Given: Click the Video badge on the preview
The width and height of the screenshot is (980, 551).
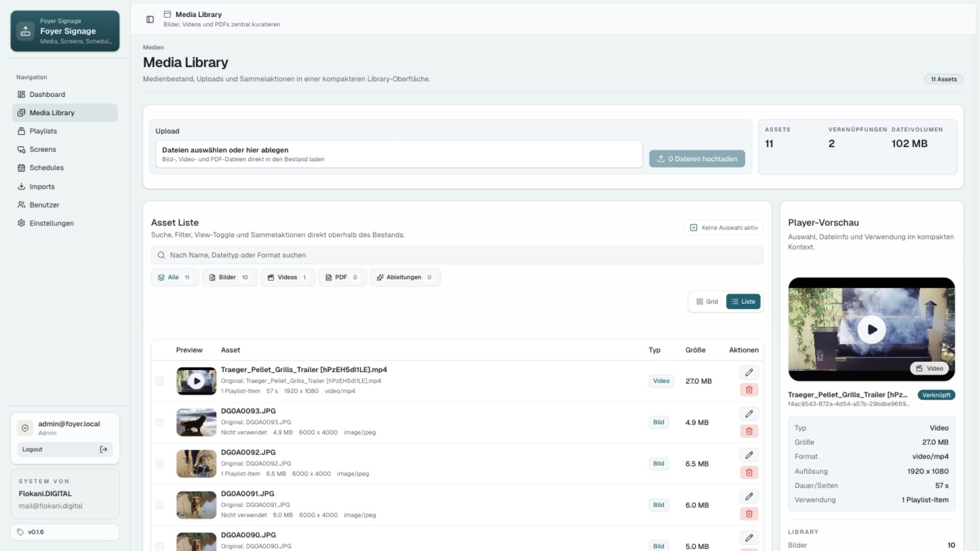Looking at the screenshot, I should coord(929,368).
